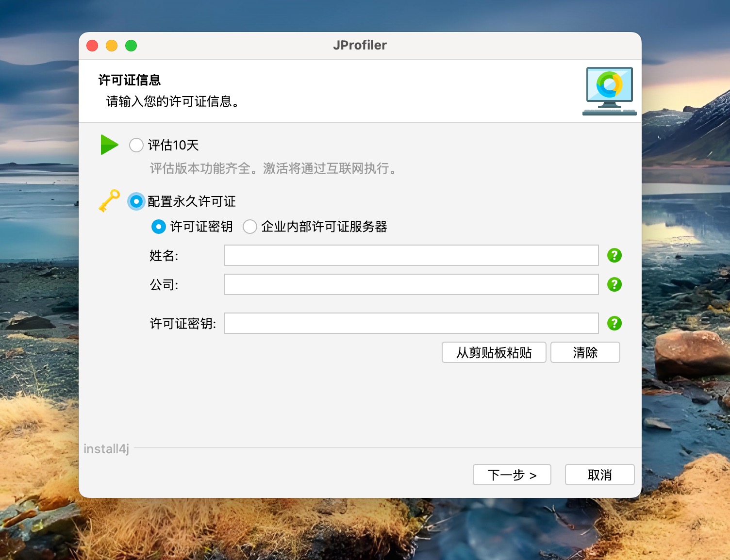Focus the 姓名 text input field
Viewport: 730px width, 560px height.
click(x=411, y=255)
